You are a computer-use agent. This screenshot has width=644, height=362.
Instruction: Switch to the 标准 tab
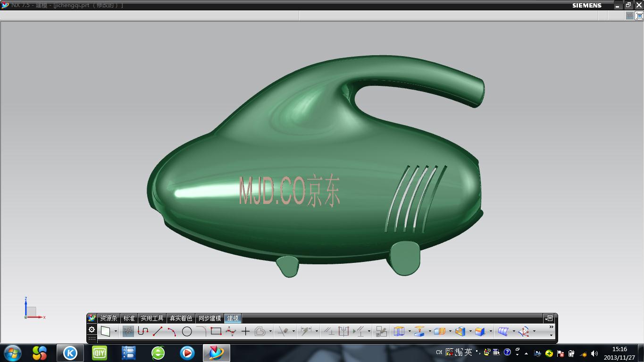(x=129, y=319)
